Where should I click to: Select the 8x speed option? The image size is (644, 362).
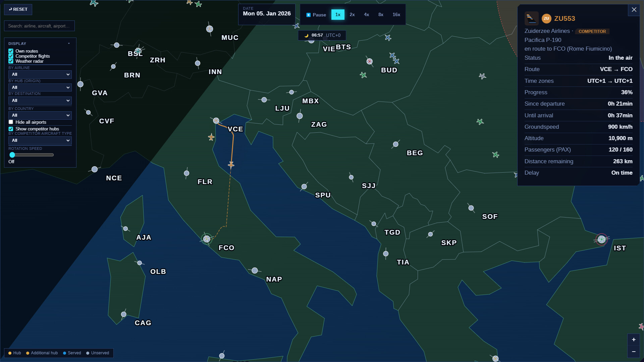pos(381,15)
